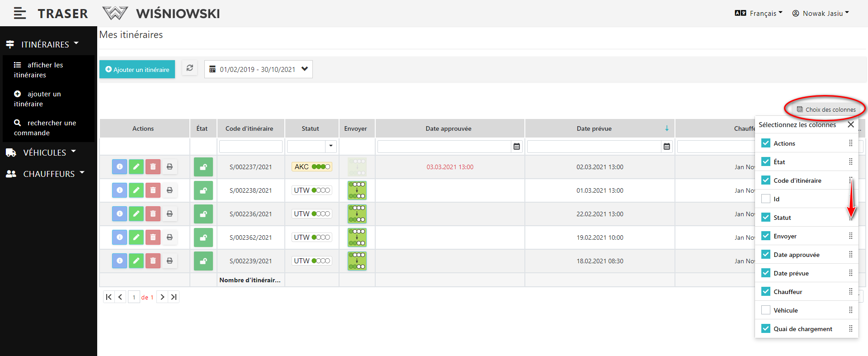The height and width of the screenshot is (356, 868).
Task: Print route S/002362/2021 with printer icon
Action: point(170,237)
